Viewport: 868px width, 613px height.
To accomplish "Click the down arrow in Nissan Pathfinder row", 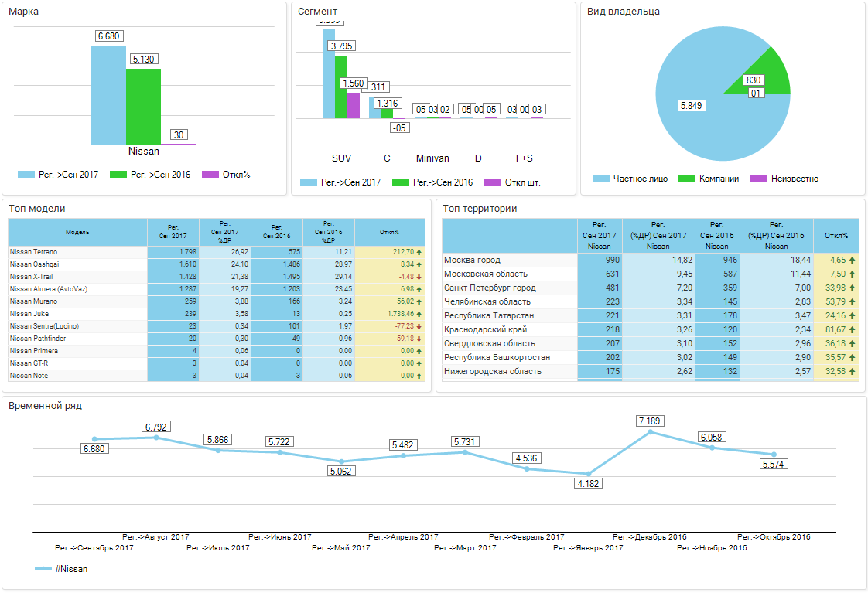I will pos(419,339).
